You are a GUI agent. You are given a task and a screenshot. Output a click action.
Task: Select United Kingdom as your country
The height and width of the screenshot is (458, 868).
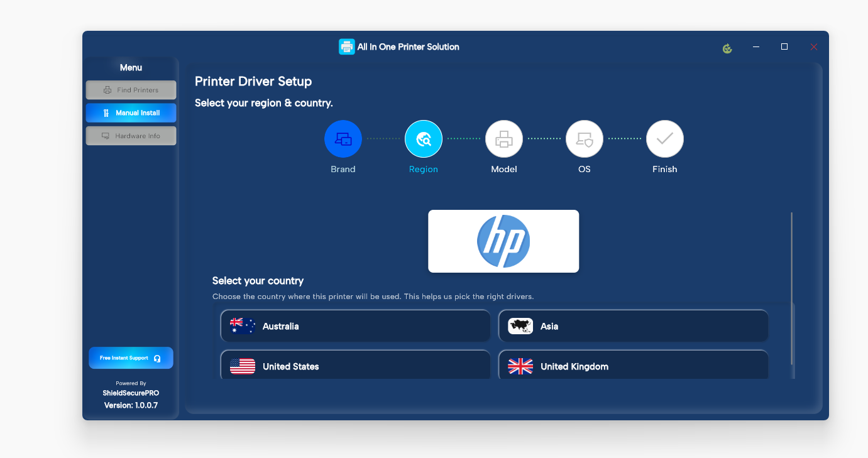[633, 365]
